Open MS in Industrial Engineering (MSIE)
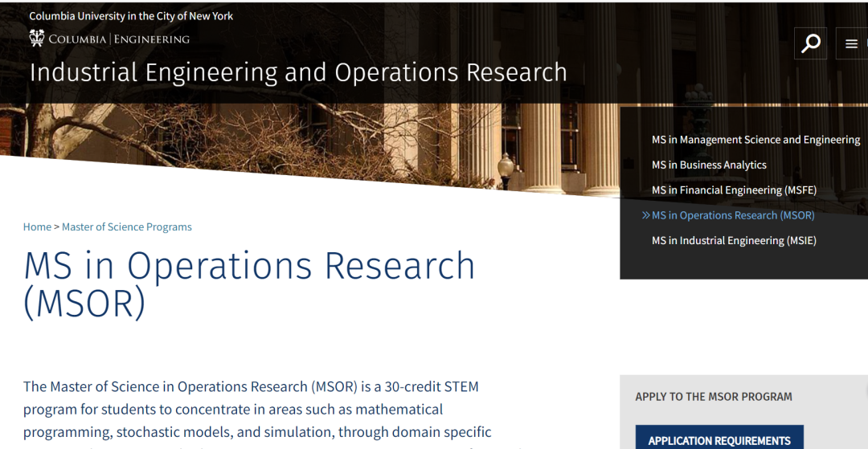Viewport: 868px width, 449px height. tap(734, 240)
